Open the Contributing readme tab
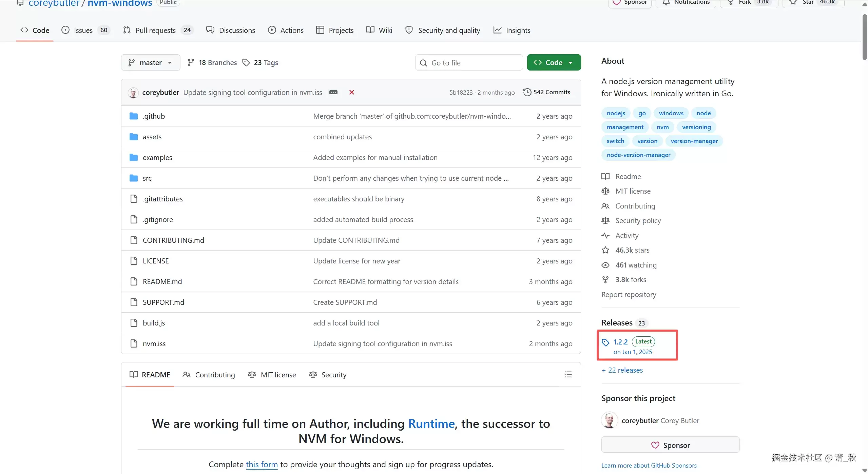The image size is (868, 474). point(209,375)
